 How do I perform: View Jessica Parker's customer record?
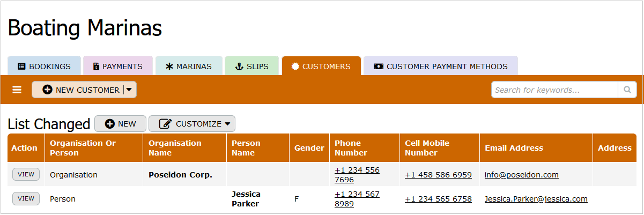point(26,198)
